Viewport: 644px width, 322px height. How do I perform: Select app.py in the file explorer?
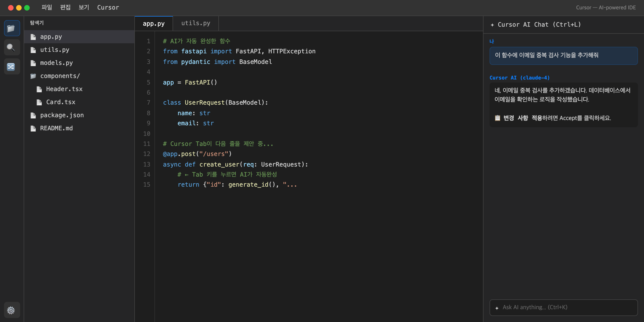tap(79, 37)
